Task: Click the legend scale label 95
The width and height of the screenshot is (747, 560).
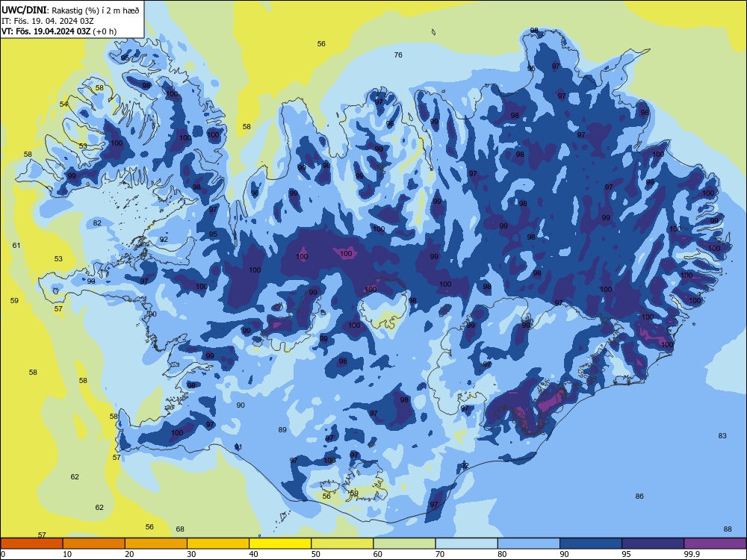Action: coord(626,554)
